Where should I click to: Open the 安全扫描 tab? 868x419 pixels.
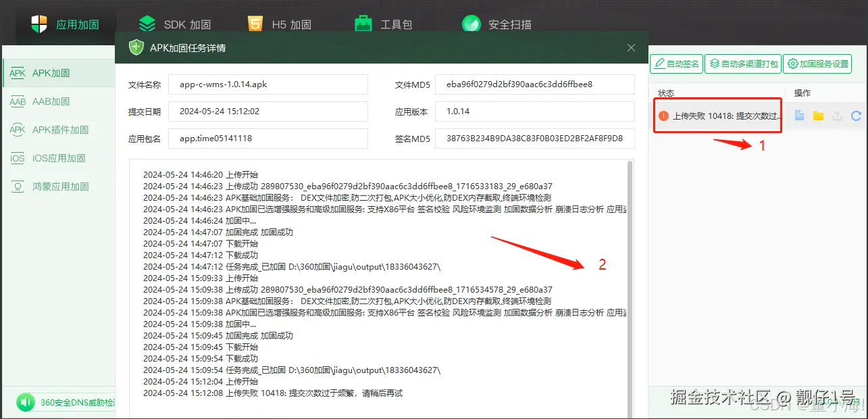click(x=496, y=24)
